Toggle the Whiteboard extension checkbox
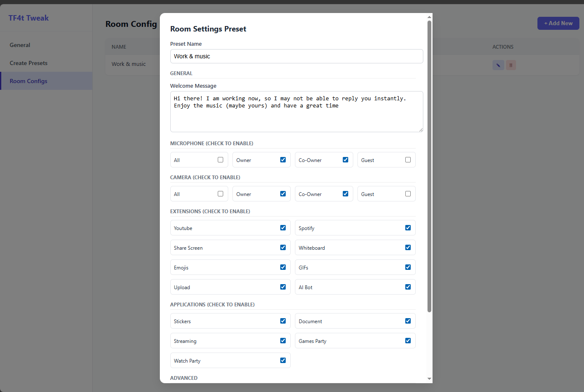The image size is (584, 392). [x=408, y=248]
